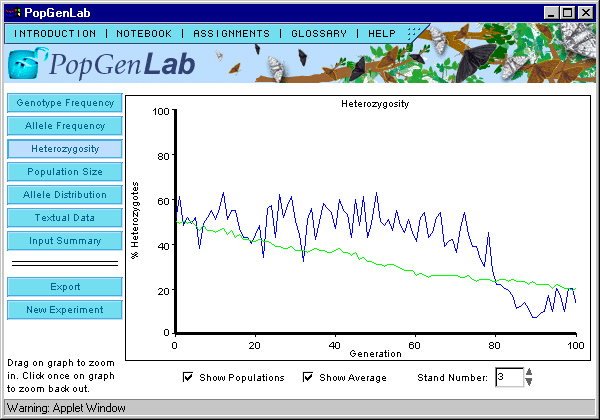Show the Population Size graph
Viewport: 600px width, 420px height.
coord(65,172)
